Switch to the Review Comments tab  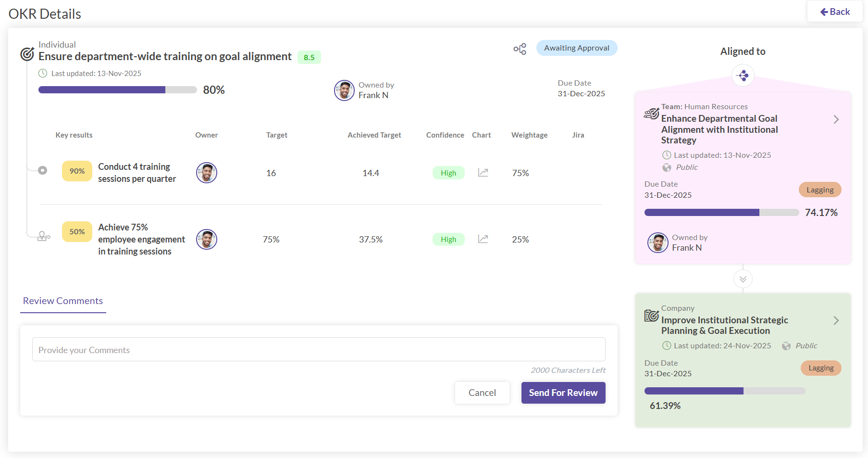[x=63, y=301]
